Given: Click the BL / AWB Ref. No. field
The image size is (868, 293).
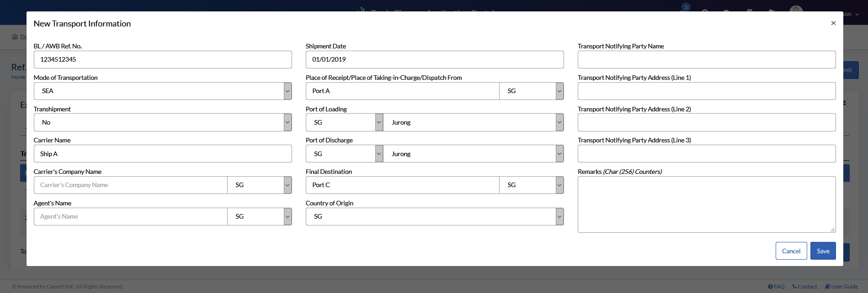Looking at the screenshot, I should tap(163, 60).
